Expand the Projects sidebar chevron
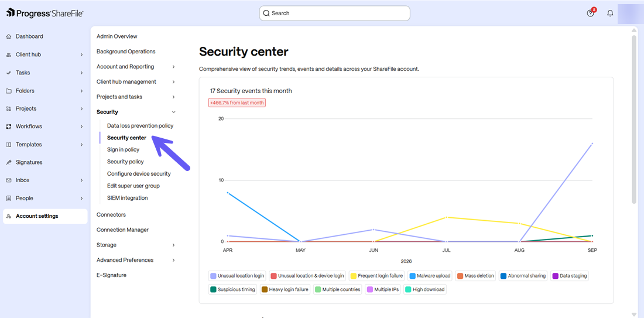The image size is (644, 318). (x=82, y=108)
